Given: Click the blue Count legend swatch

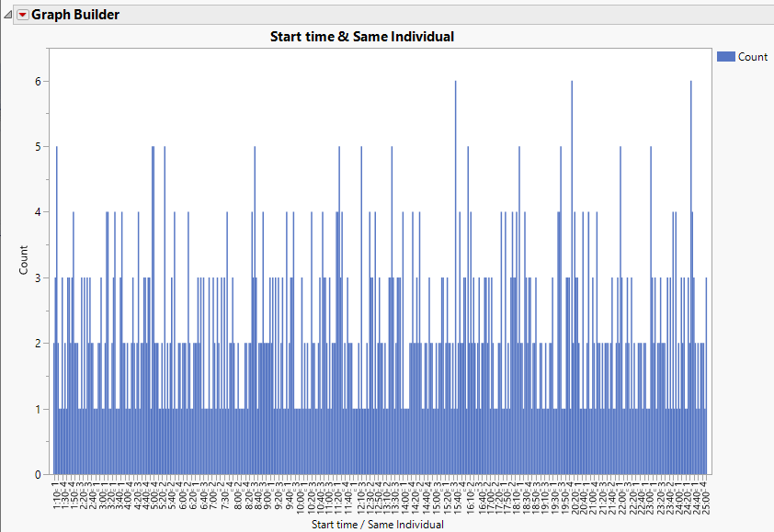Looking at the screenshot, I should click(x=726, y=56).
